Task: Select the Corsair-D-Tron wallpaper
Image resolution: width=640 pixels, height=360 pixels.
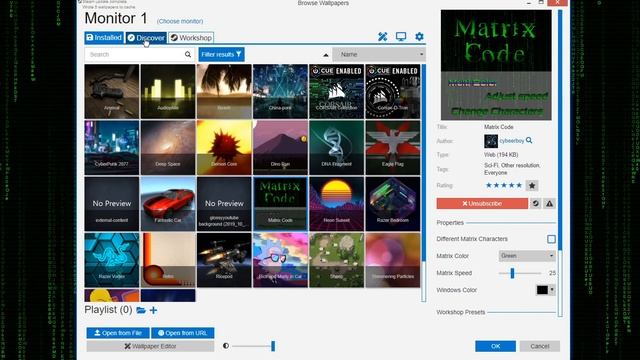Action: (393, 91)
